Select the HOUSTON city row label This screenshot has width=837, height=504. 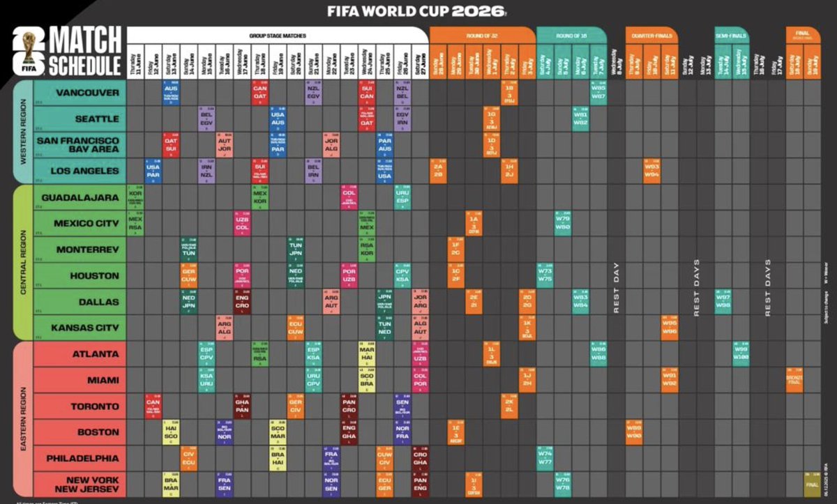coord(79,275)
